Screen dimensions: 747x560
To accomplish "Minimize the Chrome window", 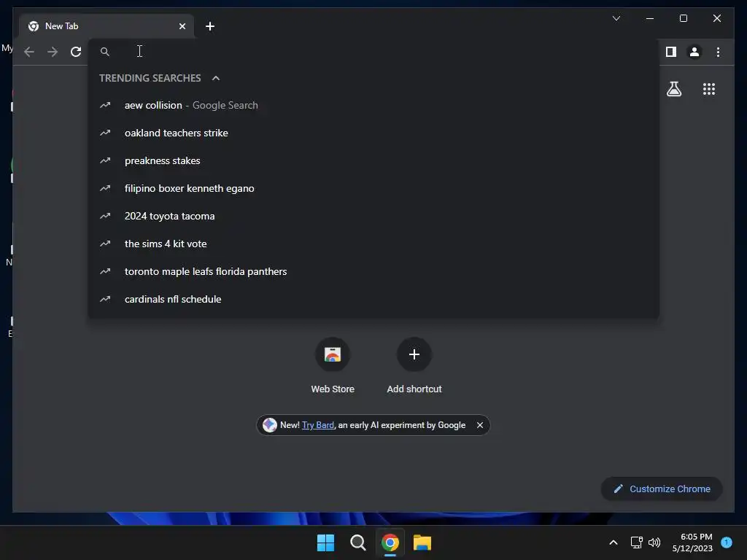I will click(x=649, y=18).
